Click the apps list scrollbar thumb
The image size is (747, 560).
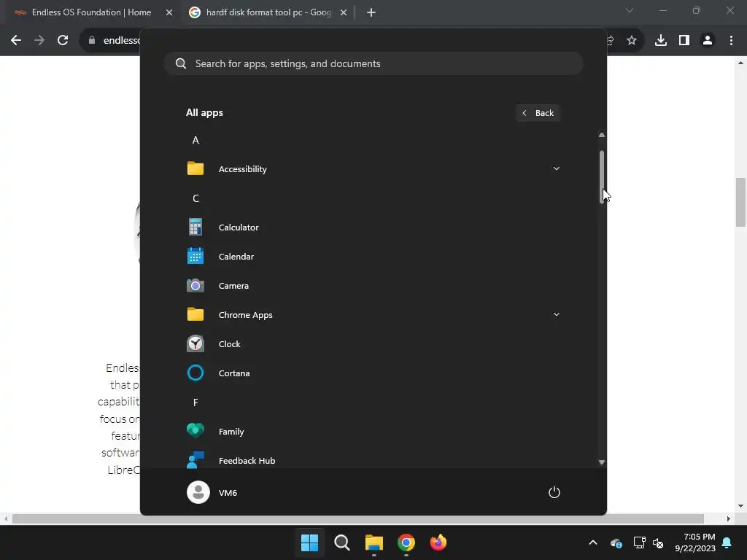click(x=602, y=177)
